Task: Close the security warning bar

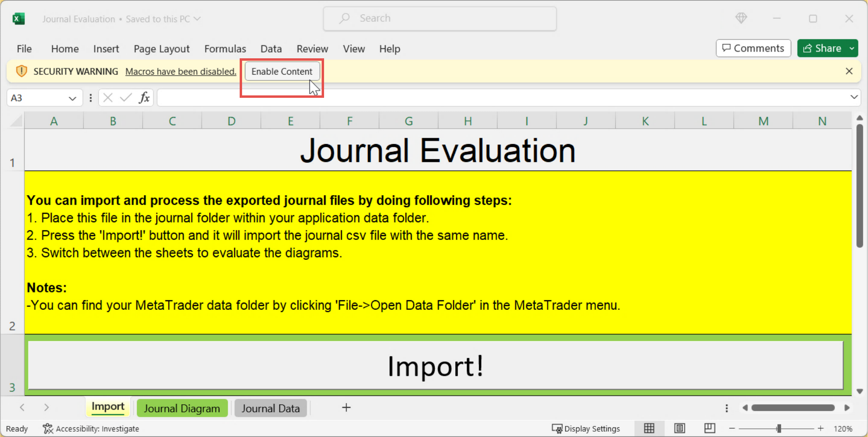Action: [x=849, y=71]
